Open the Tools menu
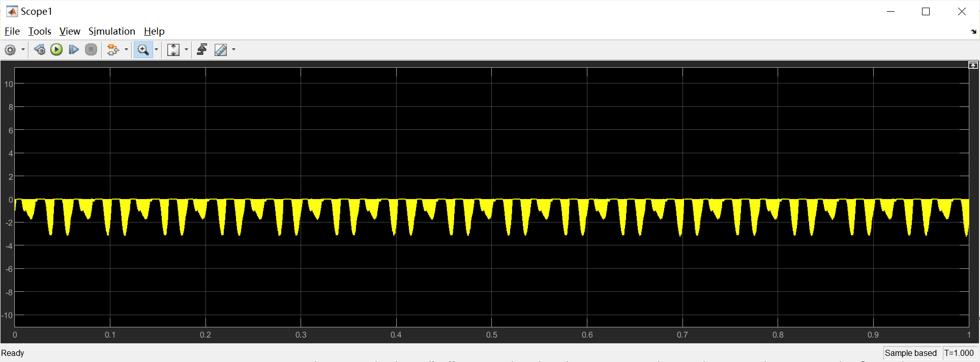980x362 pixels. point(40,31)
